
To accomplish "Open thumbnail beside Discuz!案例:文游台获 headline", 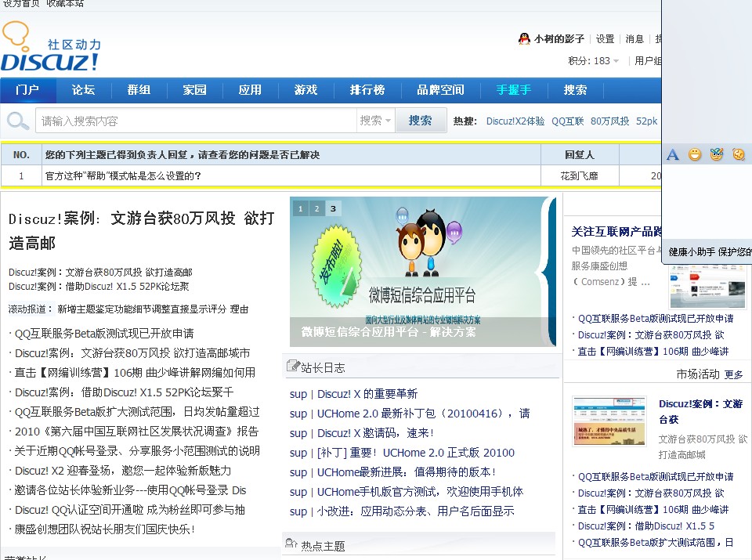I will [609, 421].
